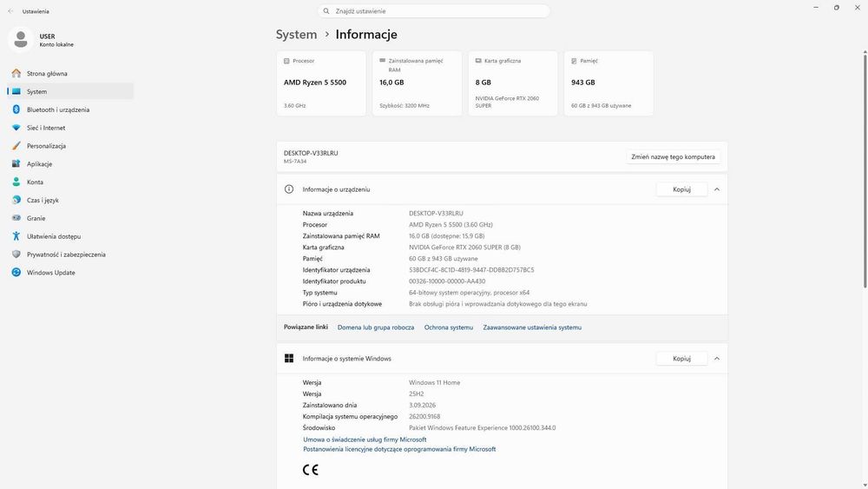
Task: Open Windows Update page
Action: pos(70,273)
